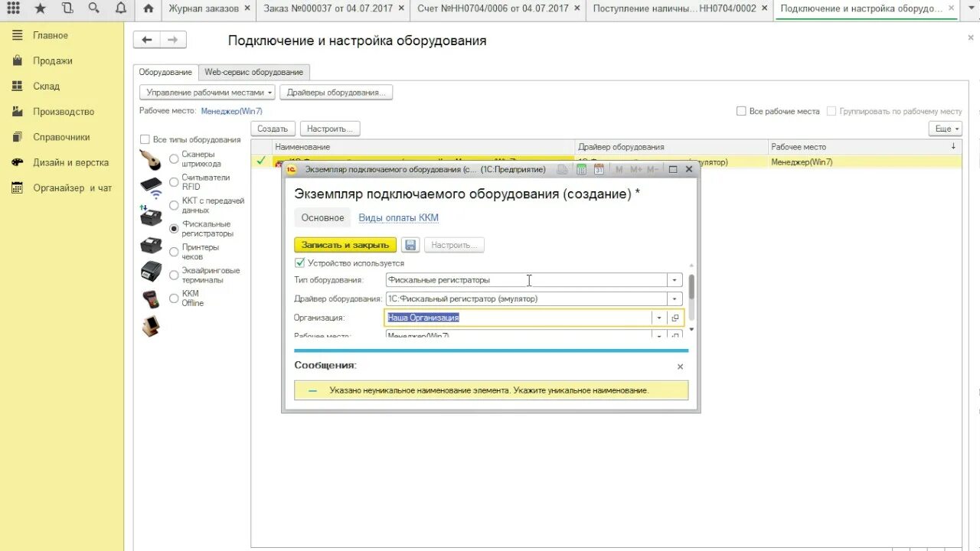Sort by Драйвер оборудования column header

pos(671,147)
